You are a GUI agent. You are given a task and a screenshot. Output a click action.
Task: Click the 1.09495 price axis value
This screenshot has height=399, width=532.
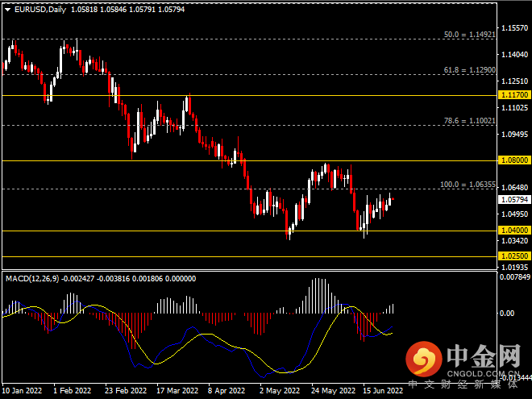[515, 135]
